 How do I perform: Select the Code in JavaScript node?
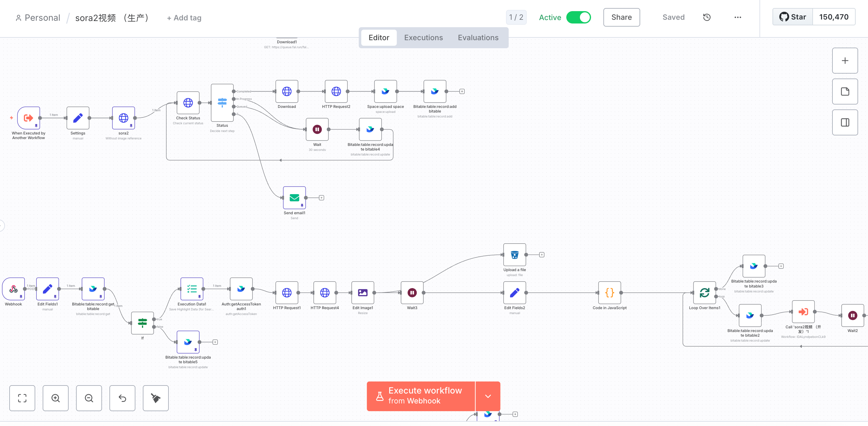click(609, 292)
